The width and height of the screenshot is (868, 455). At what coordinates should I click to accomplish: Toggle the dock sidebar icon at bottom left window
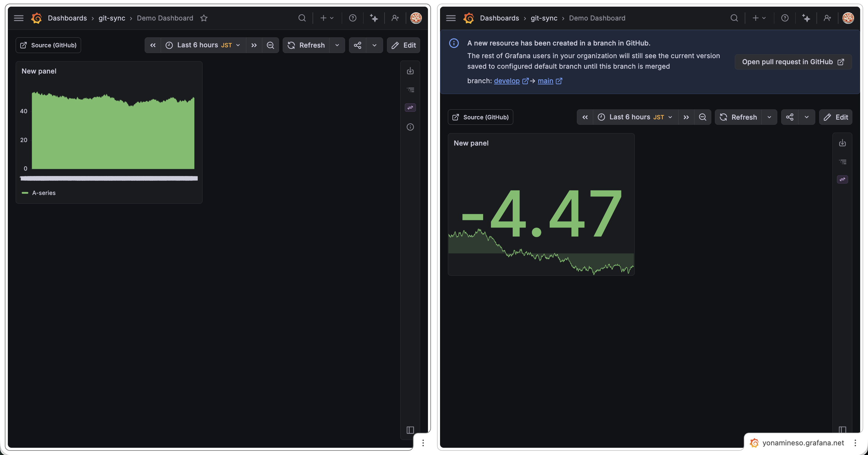pyautogui.click(x=410, y=430)
